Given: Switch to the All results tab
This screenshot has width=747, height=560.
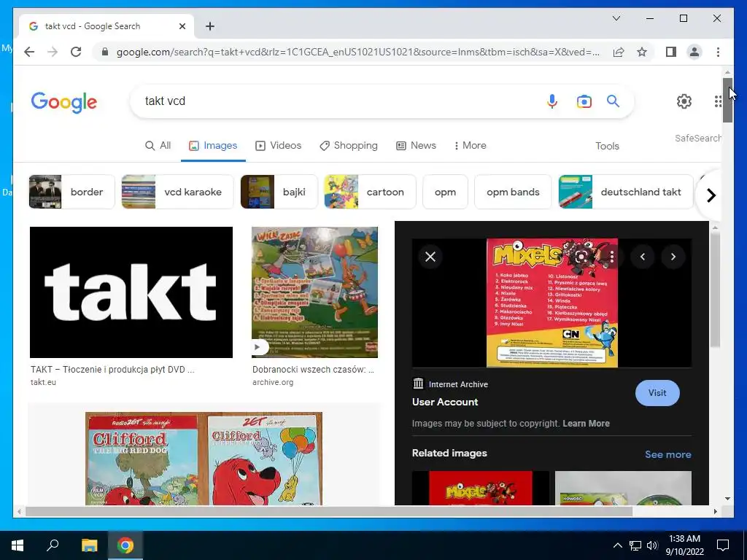Looking at the screenshot, I should tap(158, 145).
